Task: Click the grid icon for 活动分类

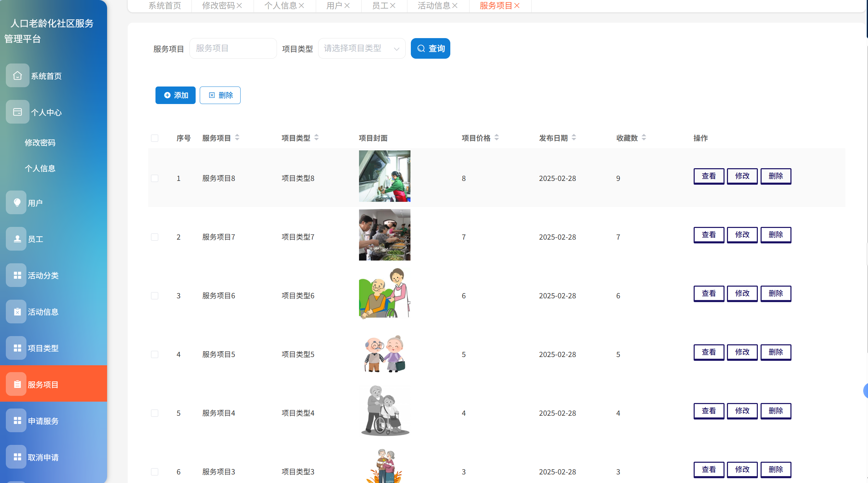Action: [x=17, y=275]
